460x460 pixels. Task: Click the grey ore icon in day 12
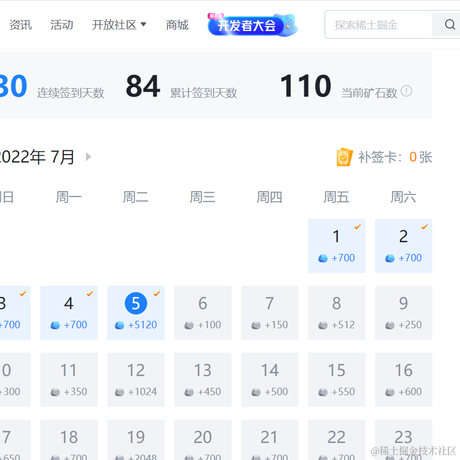119,392
